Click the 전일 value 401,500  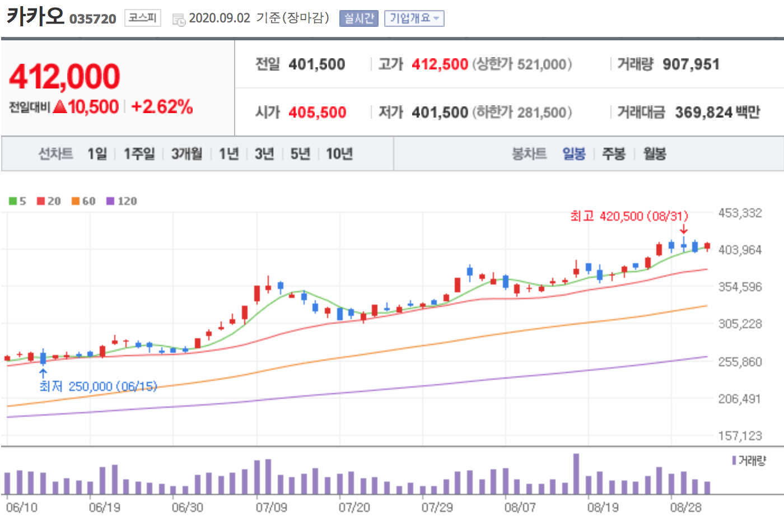pos(317,64)
